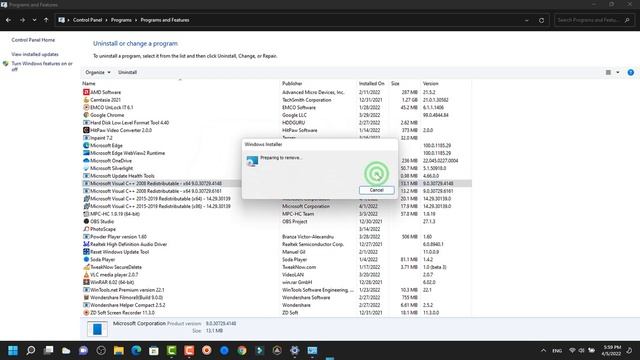Open the recent locations dropdown arrow
The height and width of the screenshot is (360, 640).
pos(34,20)
